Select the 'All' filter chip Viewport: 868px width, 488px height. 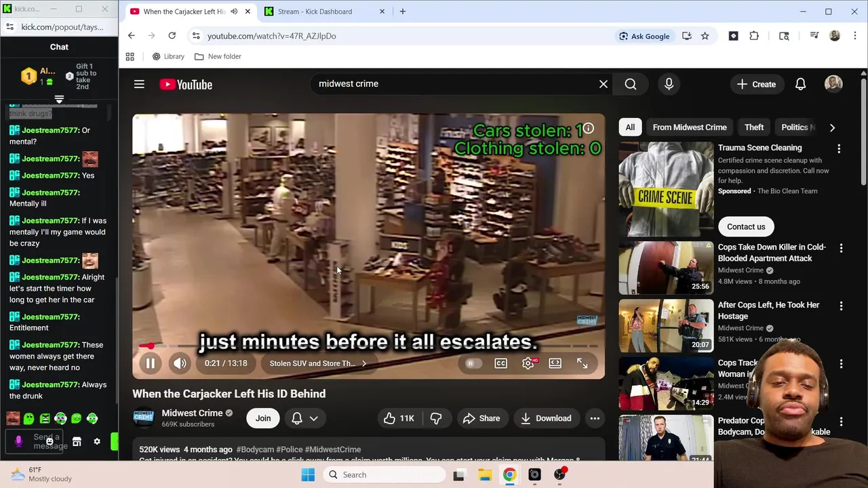click(630, 127)
